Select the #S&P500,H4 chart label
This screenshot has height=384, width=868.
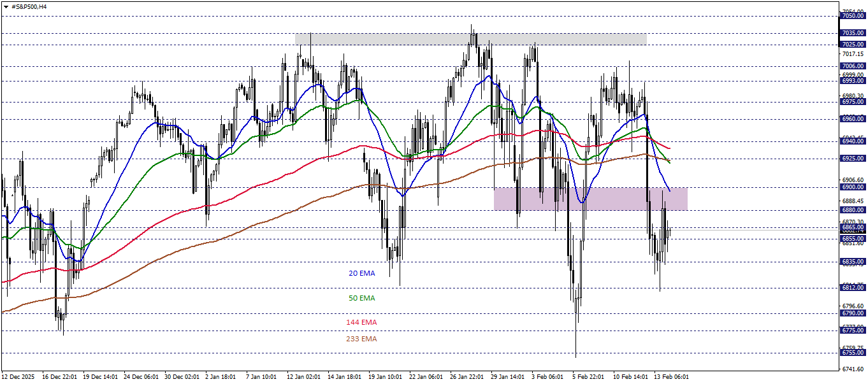point(29,6)
